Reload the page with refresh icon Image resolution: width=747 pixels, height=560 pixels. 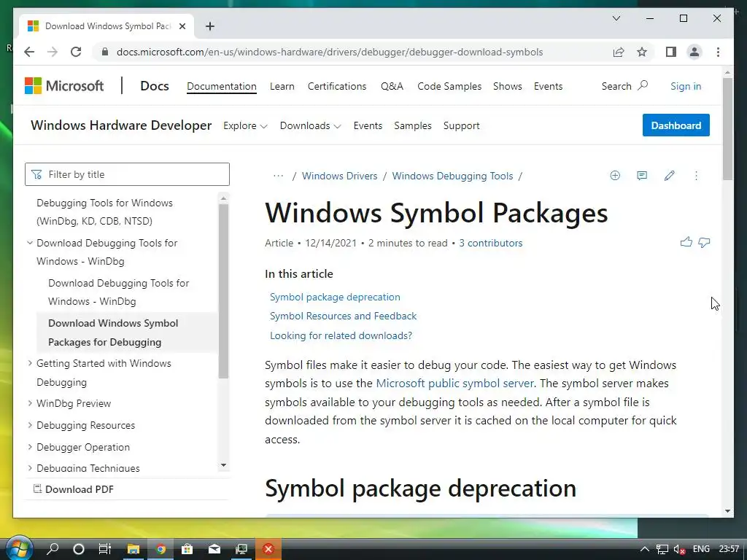point(76,52)
